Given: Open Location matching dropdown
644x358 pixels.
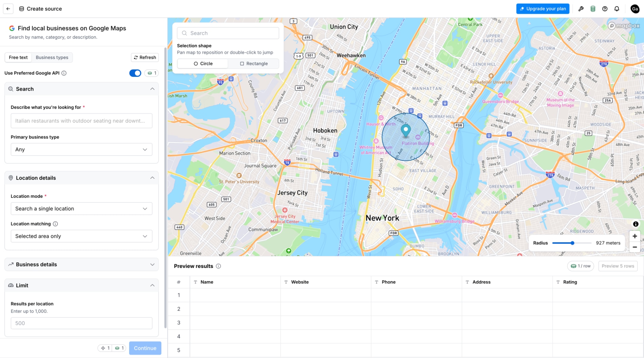Looking at the screenshot, I should [x=81, y=236].
